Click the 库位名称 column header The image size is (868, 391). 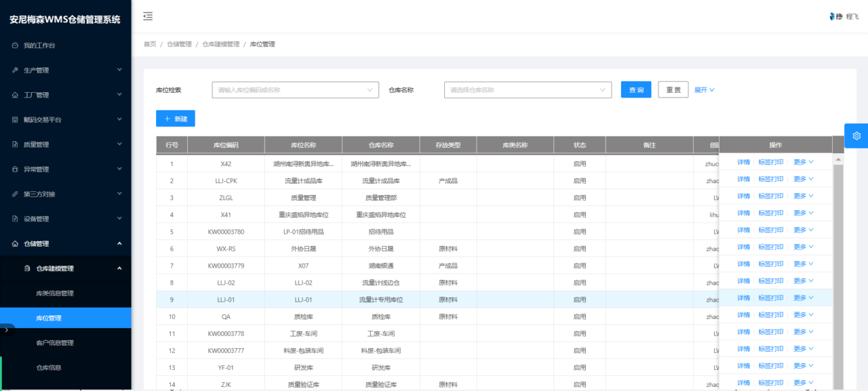pos(303,145)
